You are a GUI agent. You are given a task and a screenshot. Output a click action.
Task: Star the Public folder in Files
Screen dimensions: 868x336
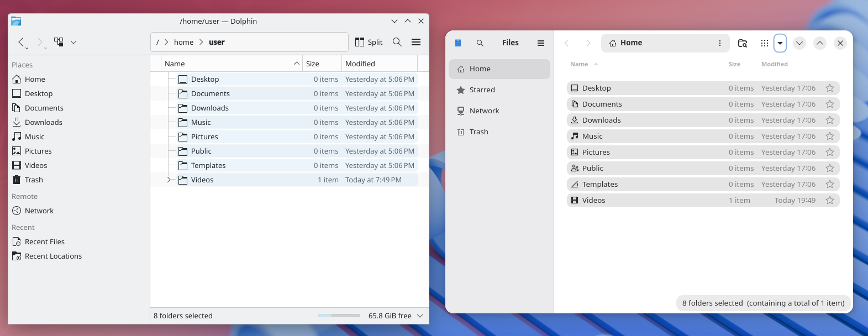click(830, 168)
